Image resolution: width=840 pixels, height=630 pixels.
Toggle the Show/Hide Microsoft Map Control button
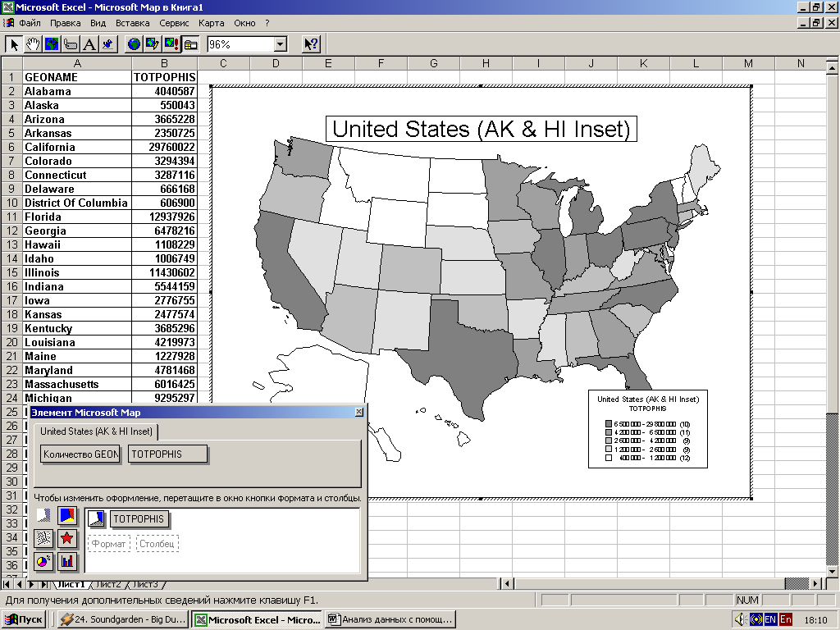tap(190, 44)
